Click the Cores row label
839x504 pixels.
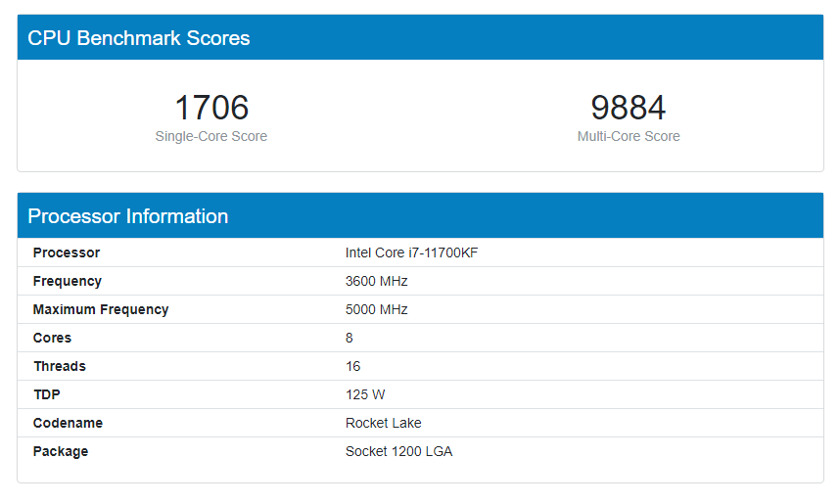click(52, 338)
